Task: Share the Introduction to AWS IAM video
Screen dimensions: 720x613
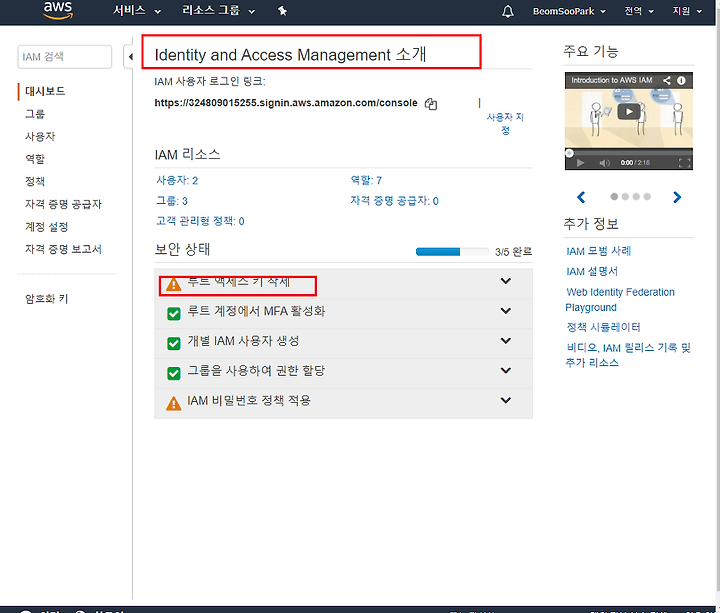Action: tap(666, 80)
